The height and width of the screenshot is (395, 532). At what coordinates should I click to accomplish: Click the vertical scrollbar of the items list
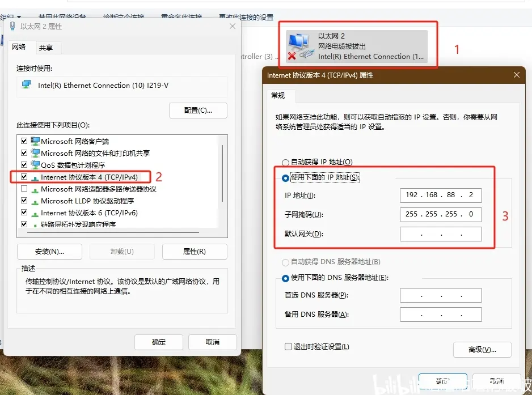point(222,173)
